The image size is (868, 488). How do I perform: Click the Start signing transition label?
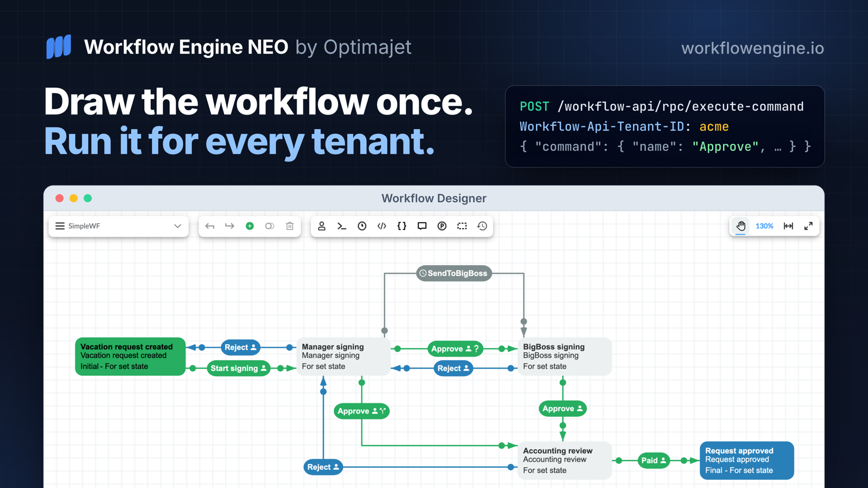[239, 368]
